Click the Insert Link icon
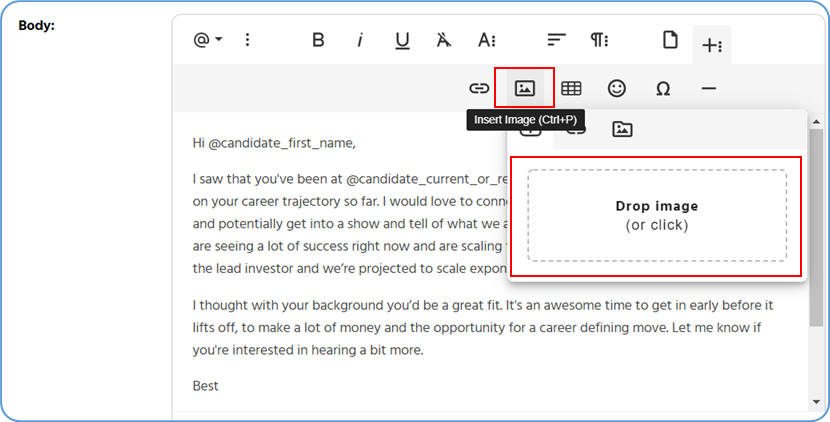830x422 pixels. 480,88
